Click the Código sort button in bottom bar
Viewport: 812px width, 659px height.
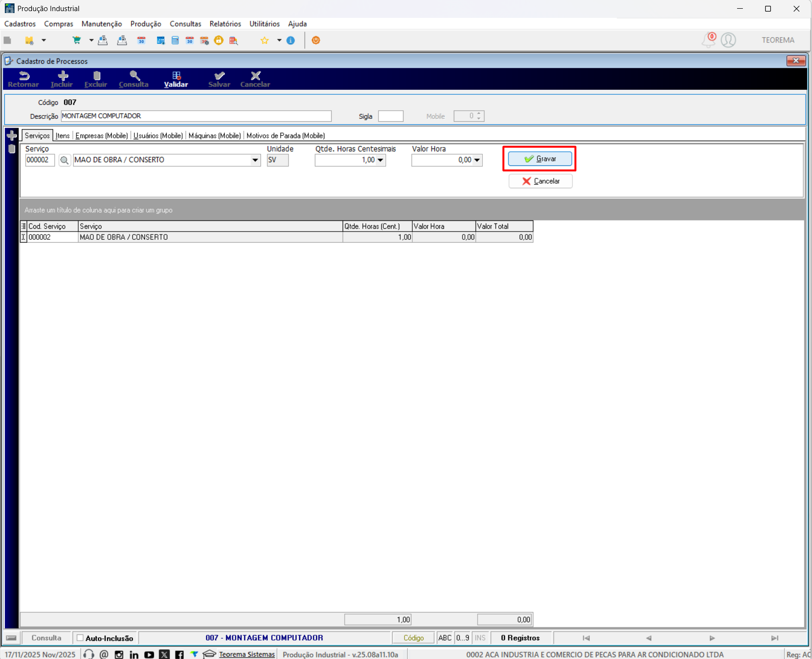click(413, 638)
